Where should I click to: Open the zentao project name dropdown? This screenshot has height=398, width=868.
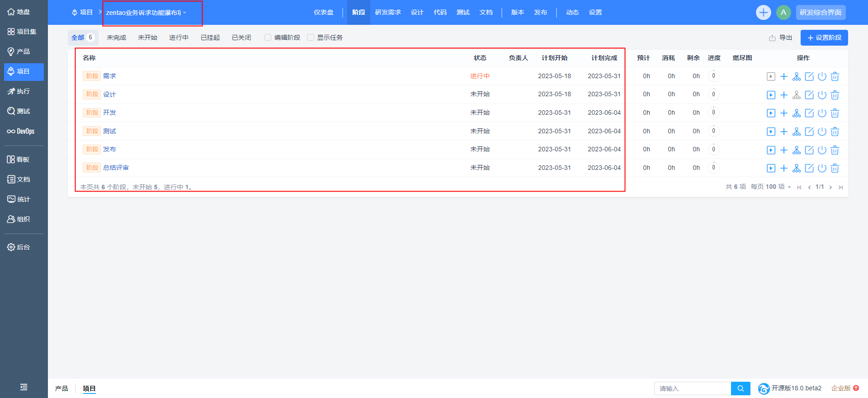point(146,13)
